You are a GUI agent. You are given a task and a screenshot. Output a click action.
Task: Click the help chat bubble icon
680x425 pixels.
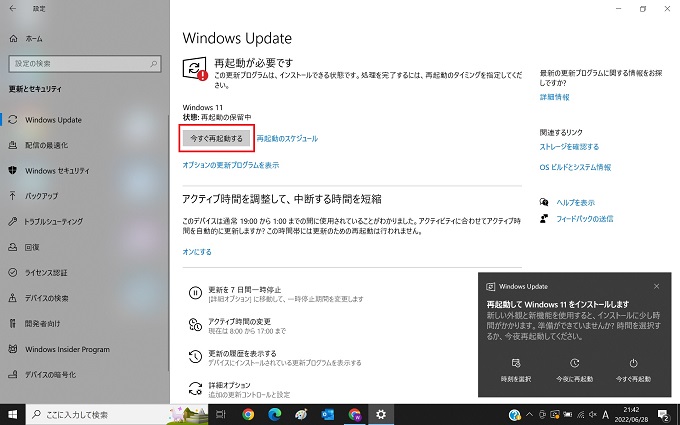point(544,202)
